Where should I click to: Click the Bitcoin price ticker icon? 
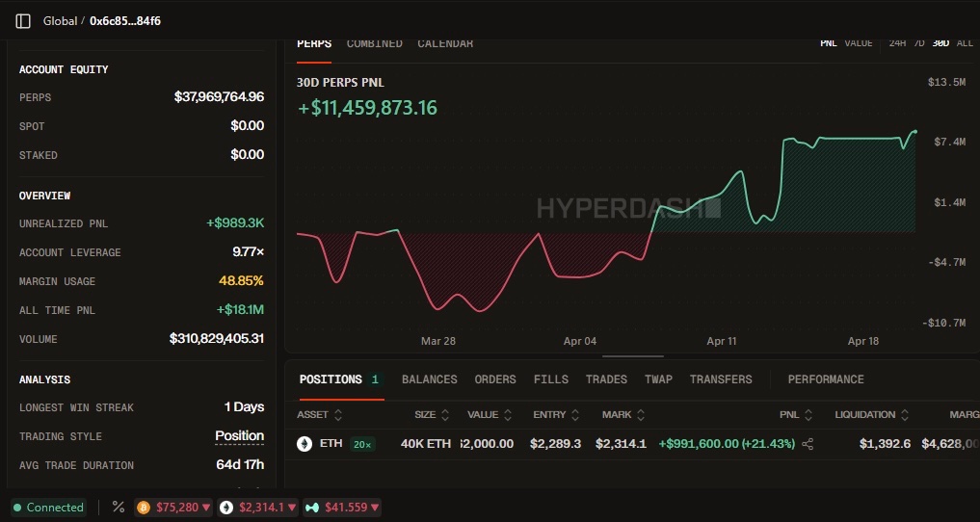pyautogui.click(x=144, y=508)
